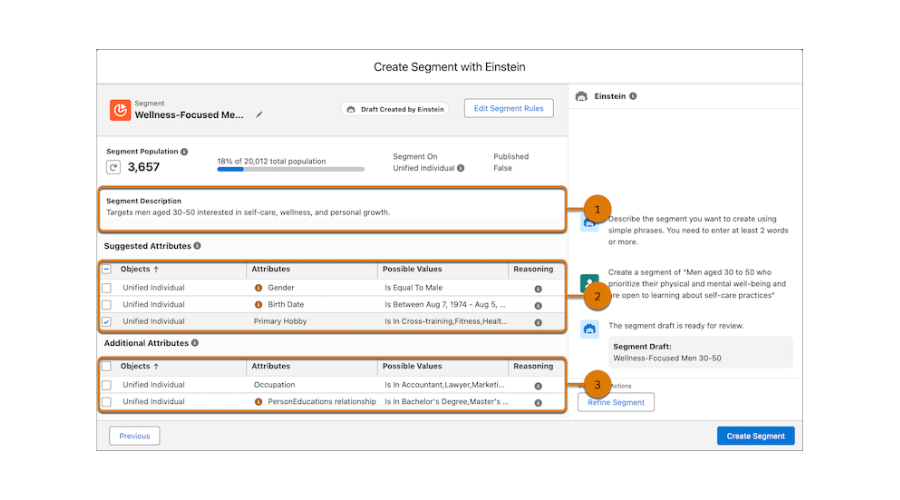Click Possible Values header in Suggested Attributes
This screenshot has width=900, height=500.
point(412,269)
